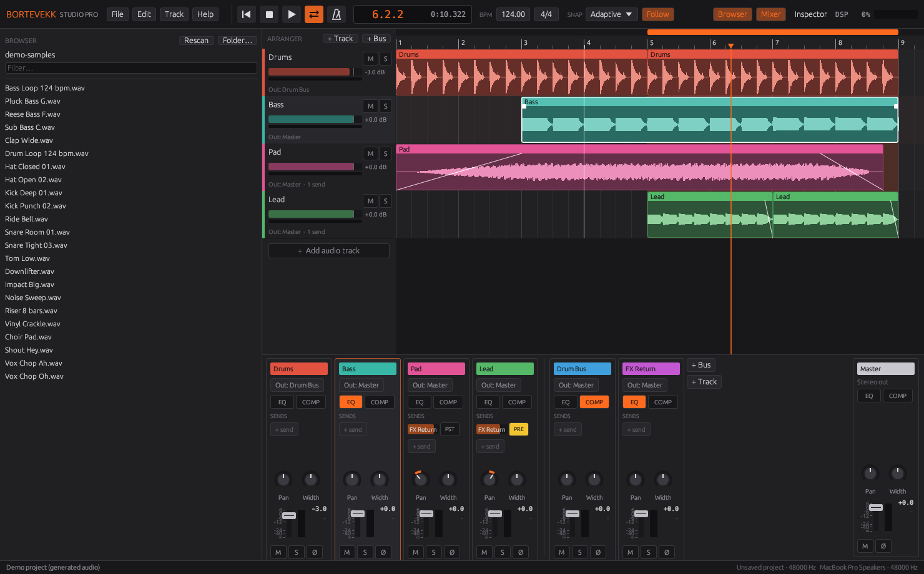This screenshot has height=574, width=924.
Task: Click the Folder… button in browser
Action: (x=237, y=41)
